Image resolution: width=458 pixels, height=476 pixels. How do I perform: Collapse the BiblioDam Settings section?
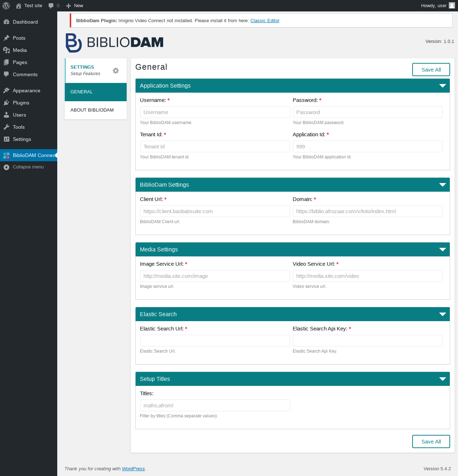pyautogui.click(x=443, y=185)
